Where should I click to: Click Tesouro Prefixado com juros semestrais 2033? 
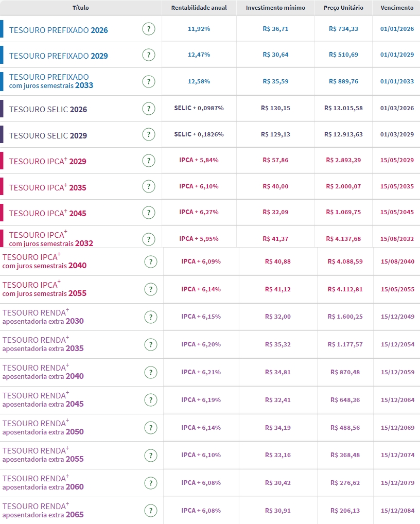click(51, 81)
